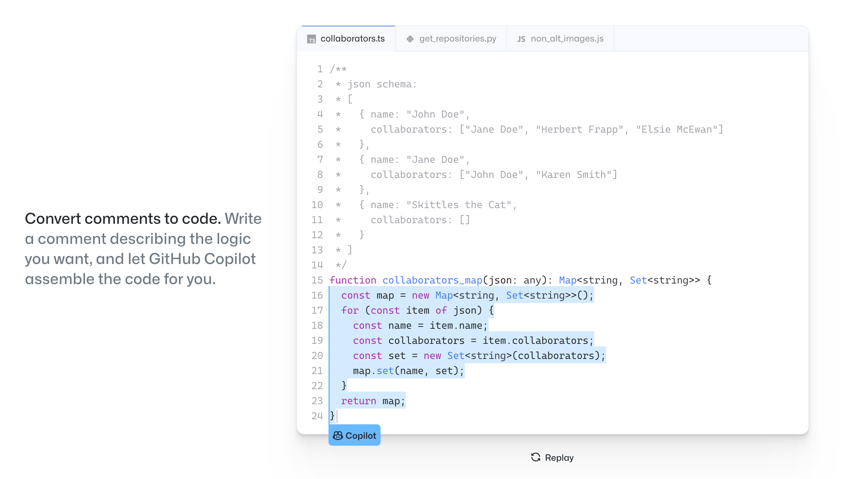Click the JS file icon
868x479 pixels.
pyautogui.click(x=521, y=39)
